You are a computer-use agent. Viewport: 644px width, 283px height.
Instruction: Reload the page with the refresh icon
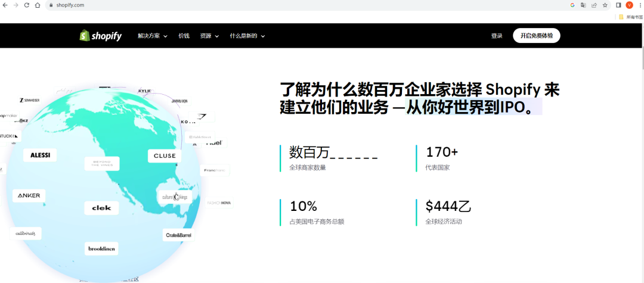(27, 5)
